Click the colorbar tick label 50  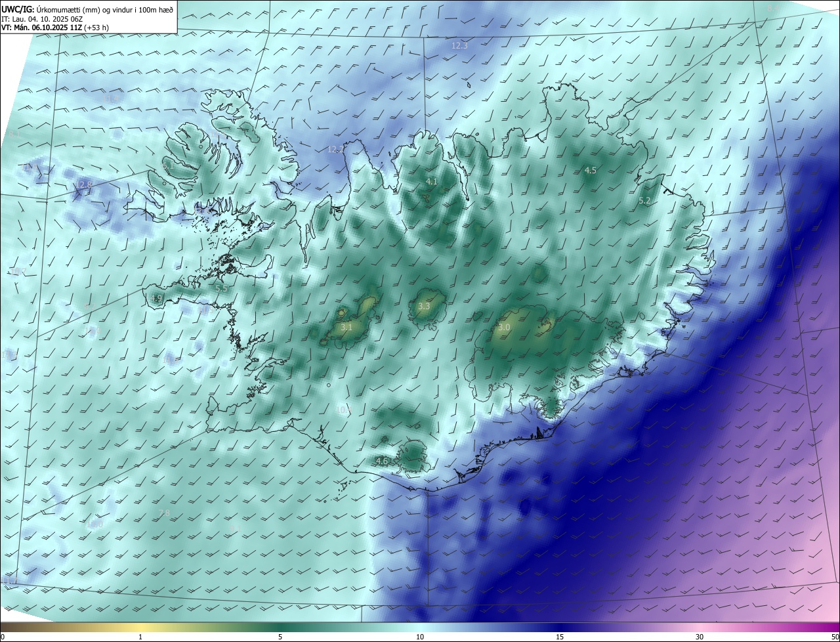tap(835, 637)
